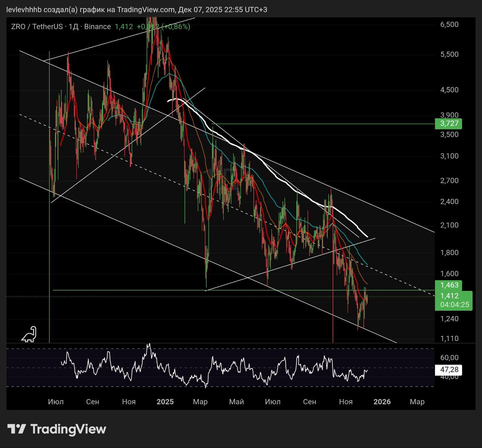
Task: Click the RSI value label 47,28
Action: [448, 370]
